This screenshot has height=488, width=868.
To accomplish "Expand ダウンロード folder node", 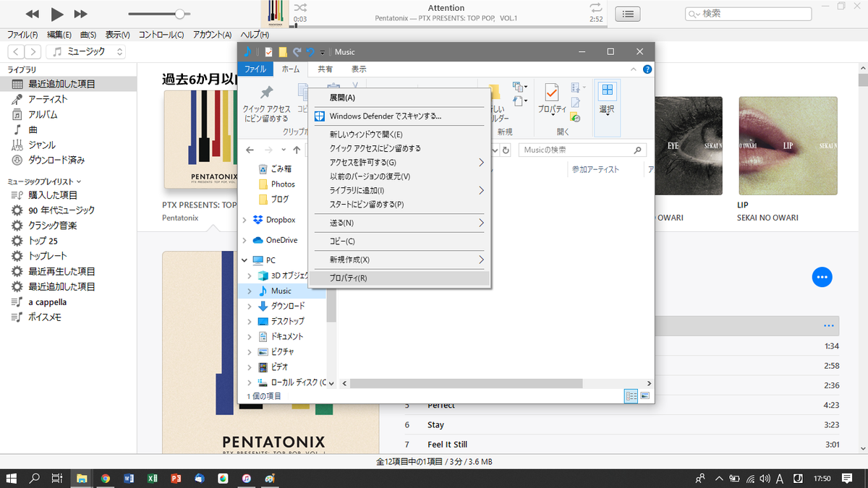I will coord(250,306).
